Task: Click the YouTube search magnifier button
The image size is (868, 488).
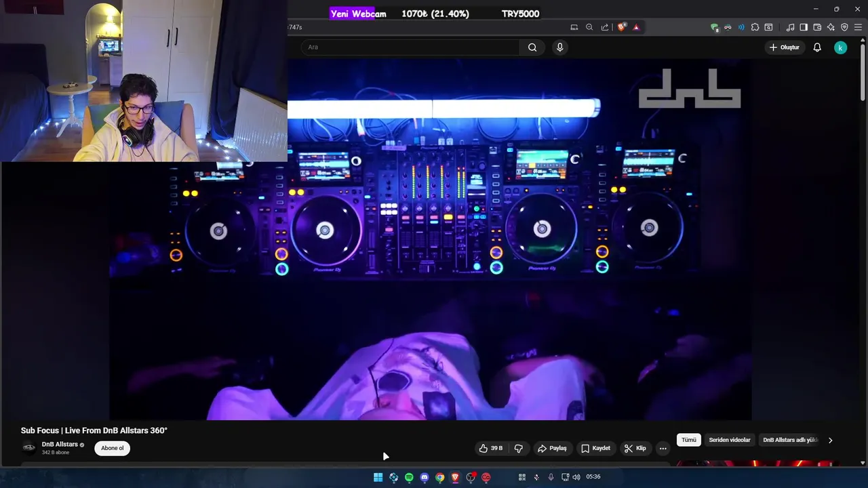Action: 532,47
